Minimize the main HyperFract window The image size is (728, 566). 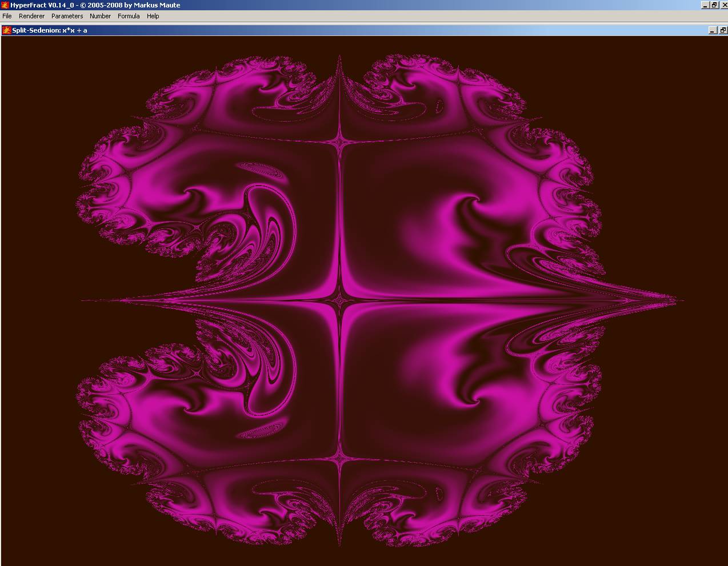tap(705, 5)
